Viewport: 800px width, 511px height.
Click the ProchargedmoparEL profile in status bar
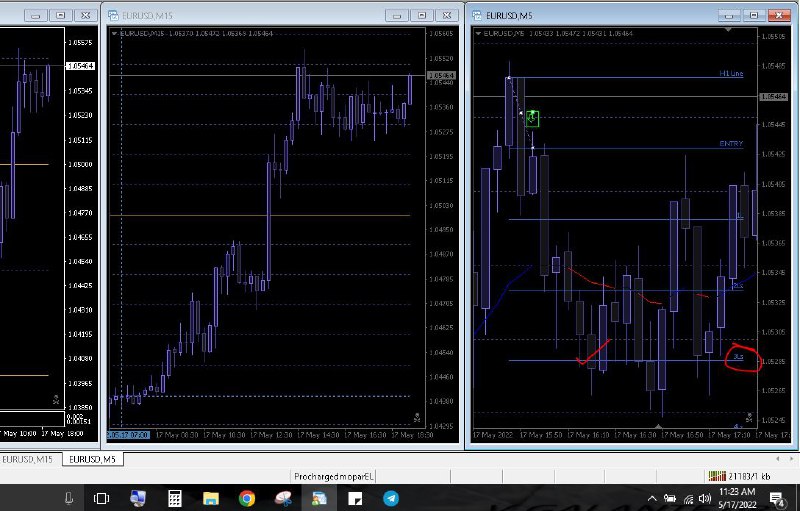[334, 476]
